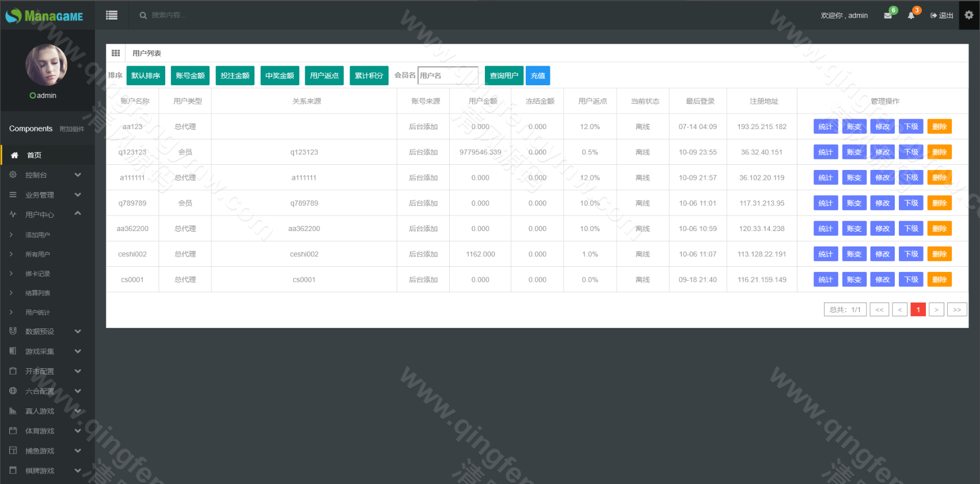The image size is (980, 484).
Task: Click the 查询用户 button
Action: point(504,75)
